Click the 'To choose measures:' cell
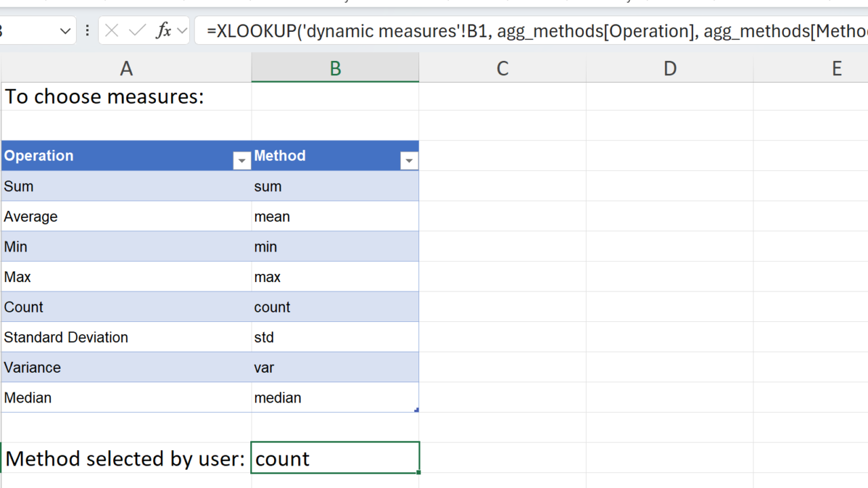The width and height of the screenshot is (868, 488). tap(126, 96)
